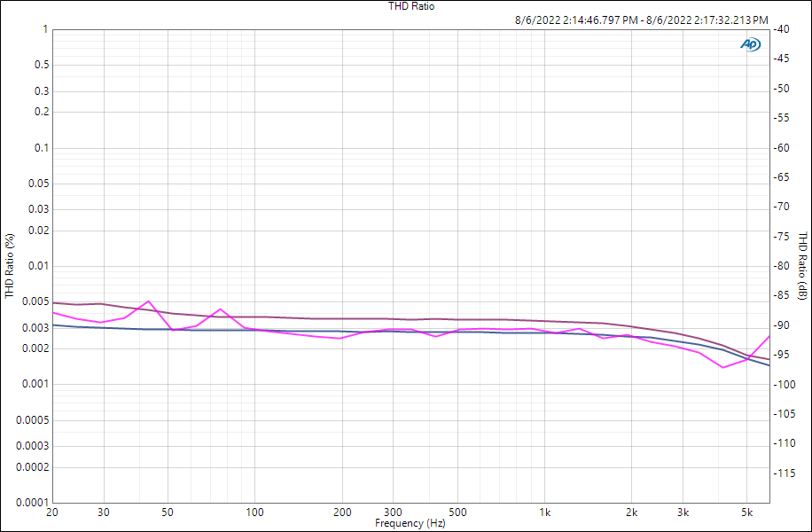Click the purple trace start at 20 Hz

point(53,302)
